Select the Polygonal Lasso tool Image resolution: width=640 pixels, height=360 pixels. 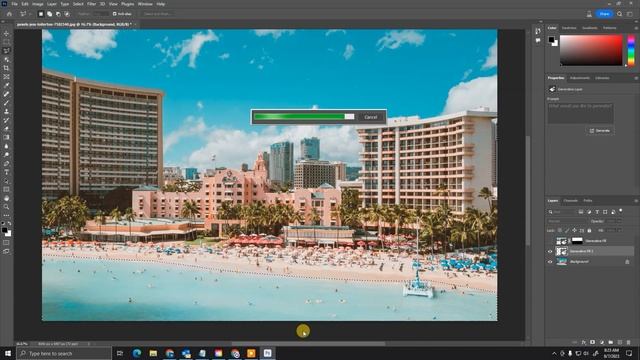6,51
